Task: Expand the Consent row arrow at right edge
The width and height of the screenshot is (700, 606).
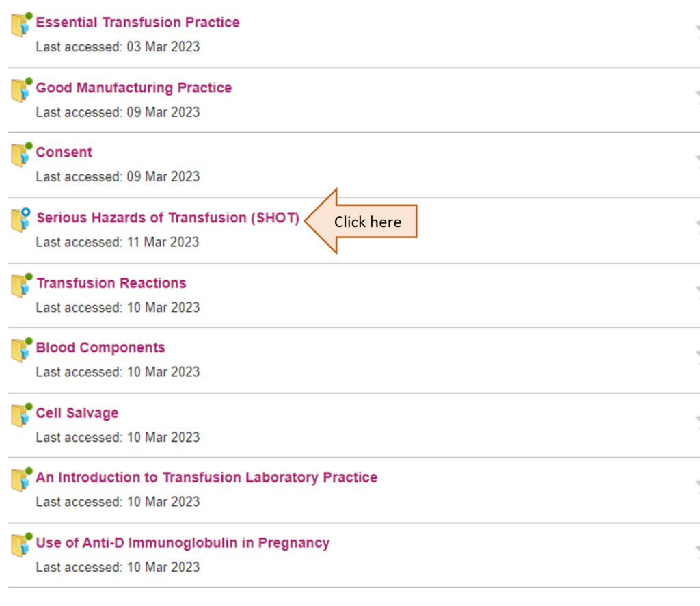Action: tap(697, 159)
